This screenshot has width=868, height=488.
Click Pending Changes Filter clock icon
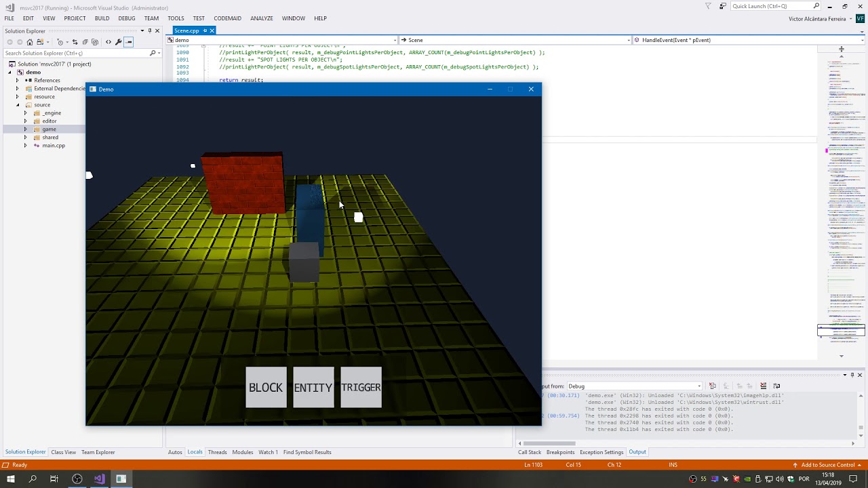click(60, 42)
